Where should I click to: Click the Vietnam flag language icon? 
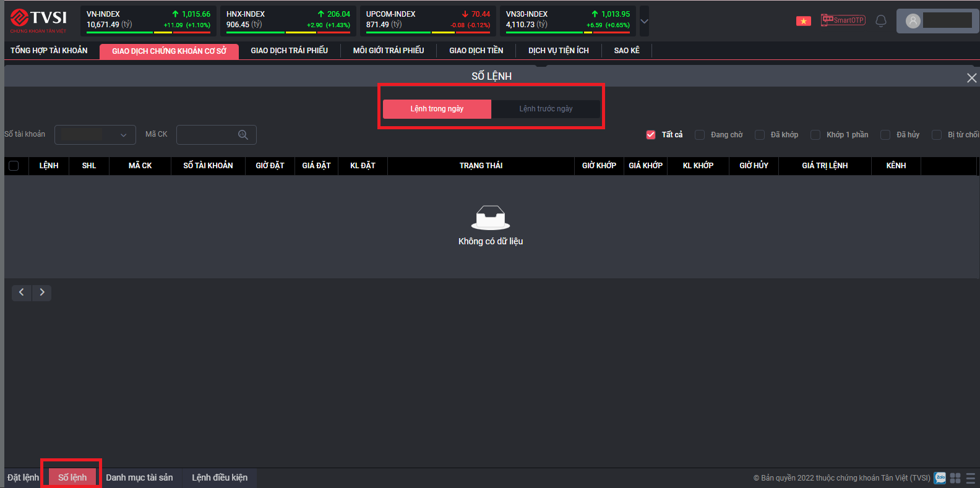pos(803,21)
